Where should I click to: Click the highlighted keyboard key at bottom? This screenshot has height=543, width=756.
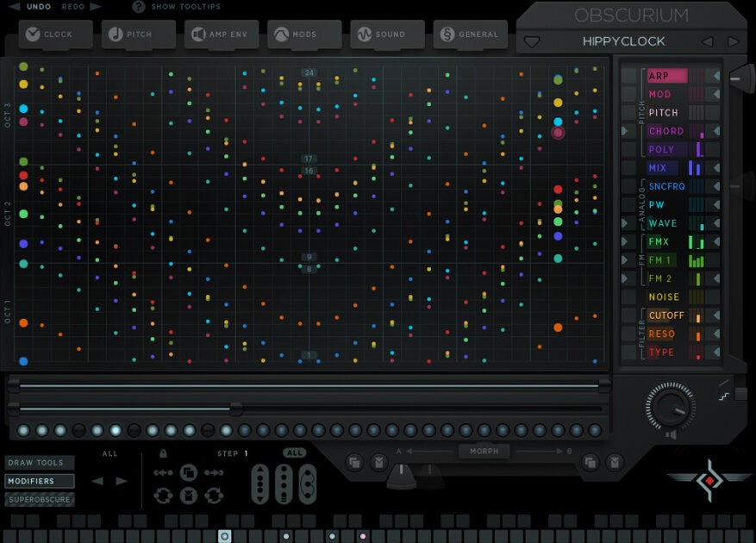tap(225, 536)
